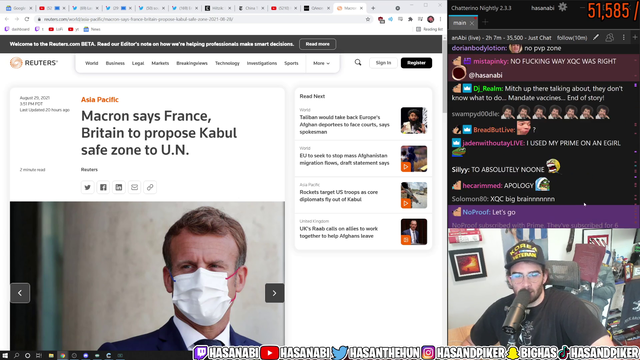Screen dimensions: 640x360
Task: Open Chatterino settings gear
Action: (x=562, y=7)
